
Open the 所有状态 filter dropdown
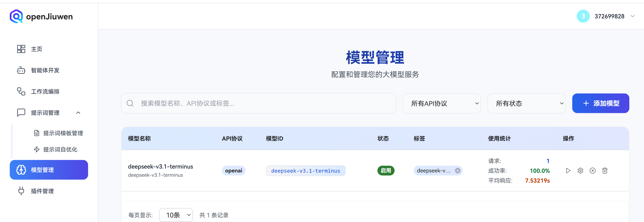pos(526,103)
